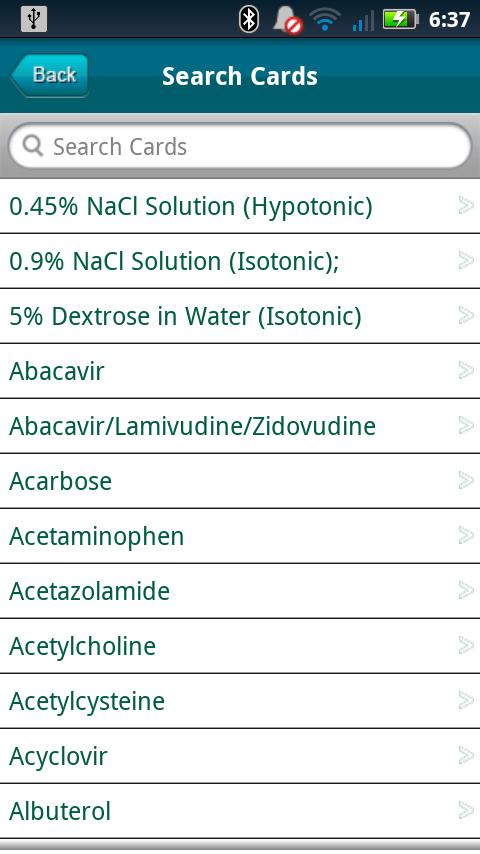Select the 0.9% NaCl Solution (Isotonic) entry

[x=240, y=261]
